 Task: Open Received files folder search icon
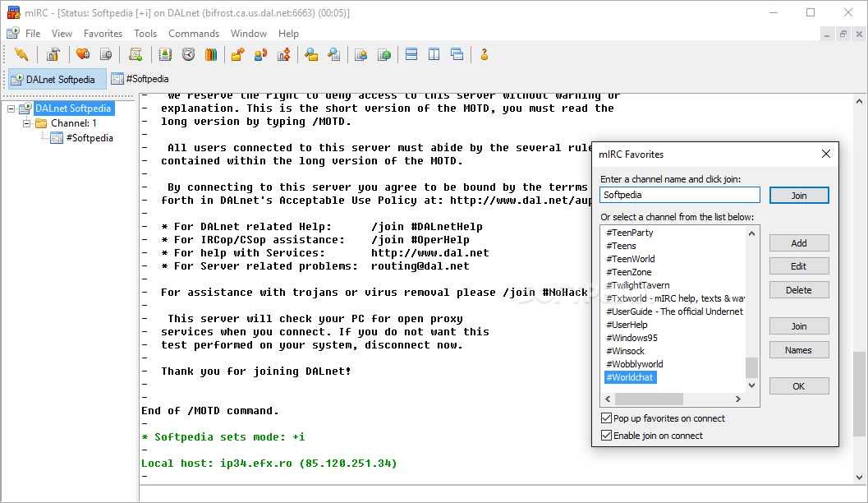click(311, 54)
